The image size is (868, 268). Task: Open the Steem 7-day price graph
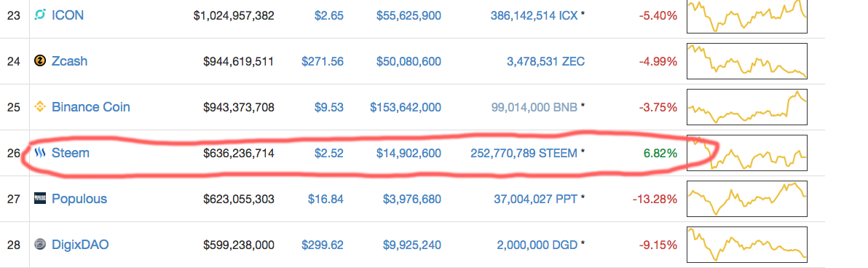(x=747, y=153)
